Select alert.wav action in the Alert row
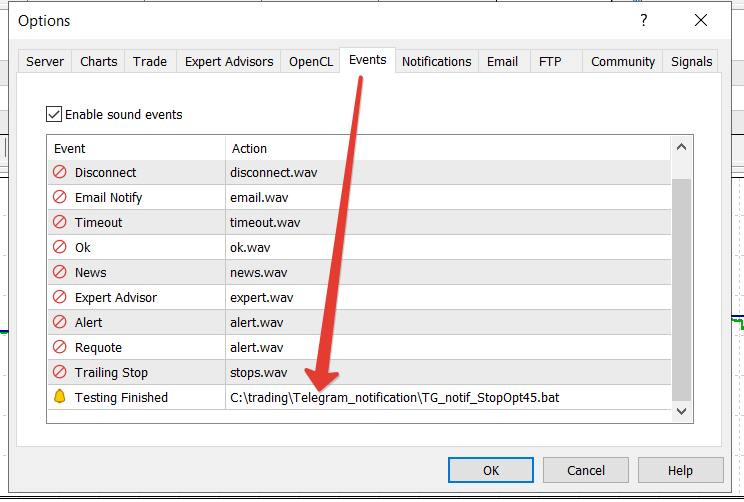 tap(448, 322)
